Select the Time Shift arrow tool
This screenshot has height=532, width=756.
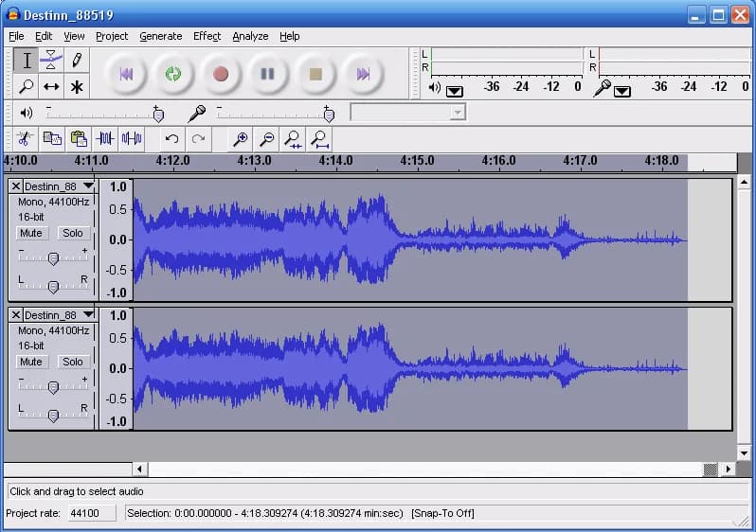51,87
